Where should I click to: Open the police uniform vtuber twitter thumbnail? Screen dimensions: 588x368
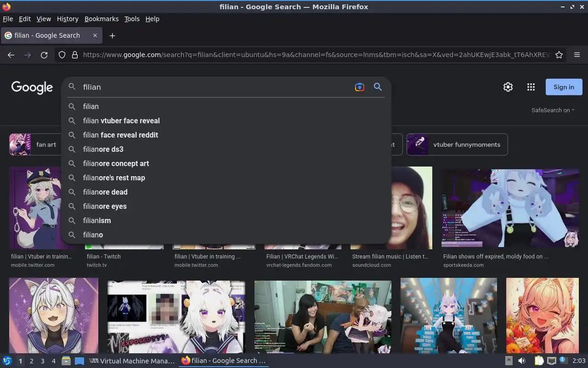coord(35,208)
